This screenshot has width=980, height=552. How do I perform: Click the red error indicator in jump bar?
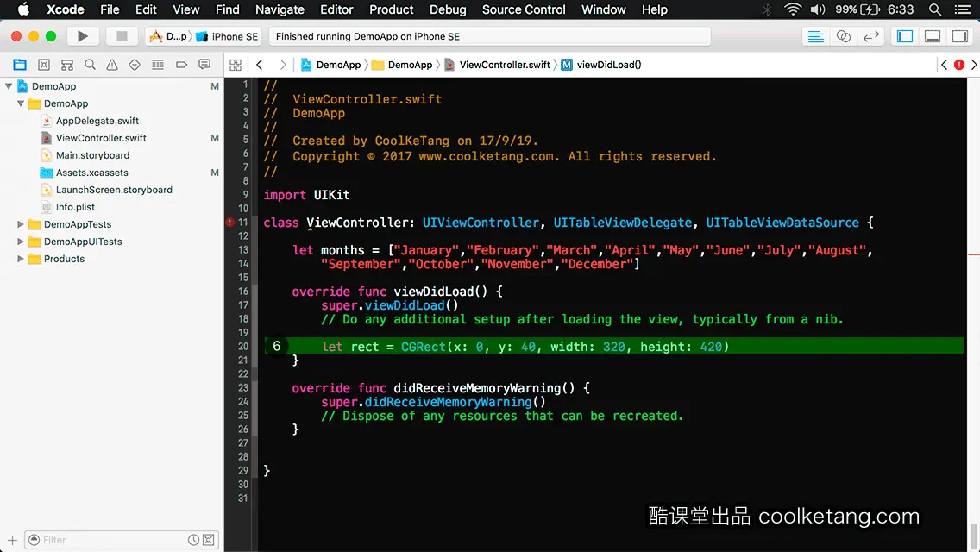[958, 65]
